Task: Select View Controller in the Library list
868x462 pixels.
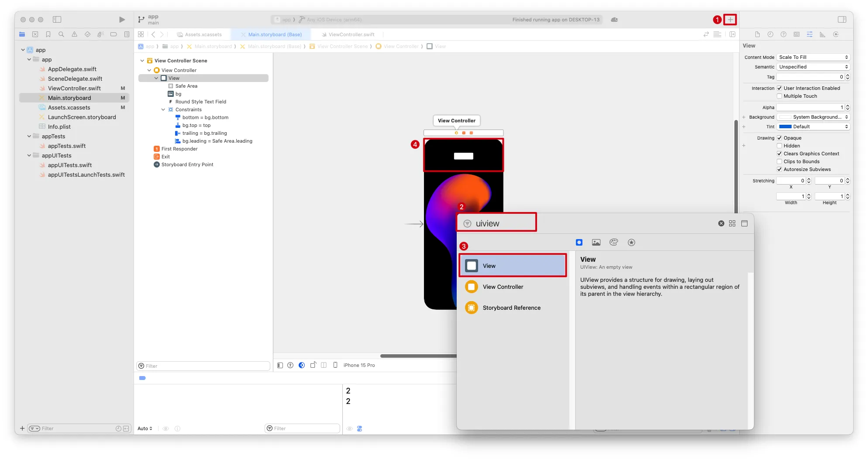Action: [x=503, y=287]
